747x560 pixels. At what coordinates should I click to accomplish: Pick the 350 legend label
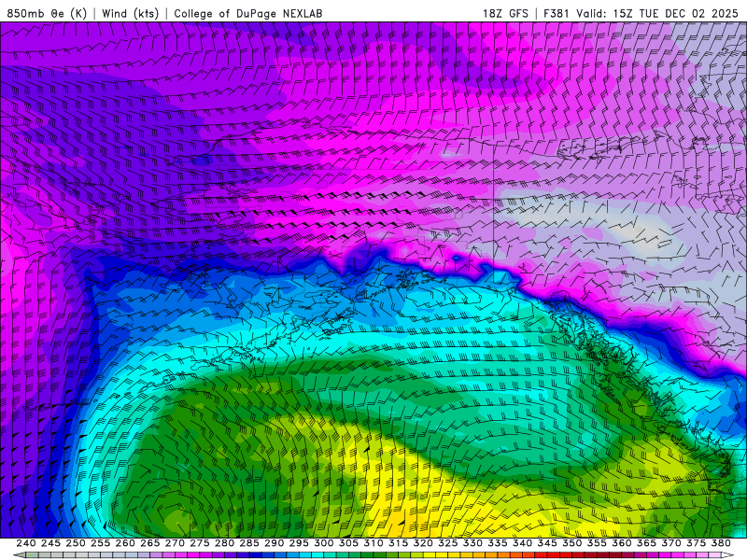coord(571,543)
